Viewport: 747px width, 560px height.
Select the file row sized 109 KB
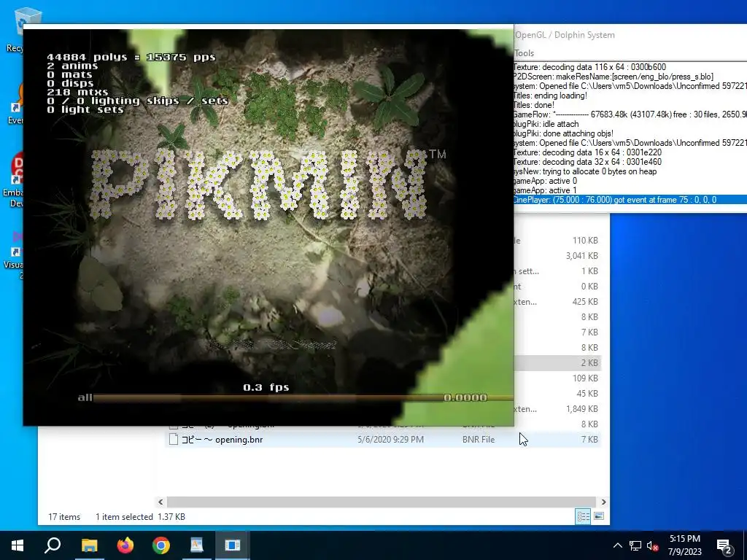tap(557, 378)
